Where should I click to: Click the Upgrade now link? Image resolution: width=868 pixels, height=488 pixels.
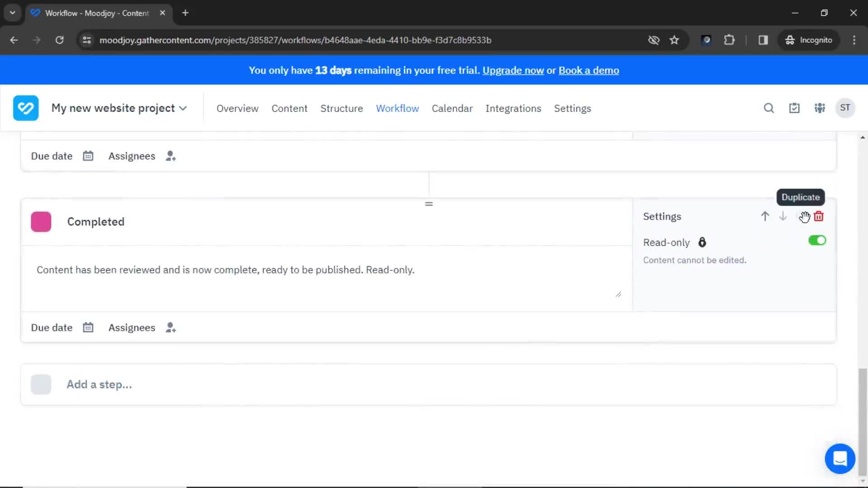513,70
